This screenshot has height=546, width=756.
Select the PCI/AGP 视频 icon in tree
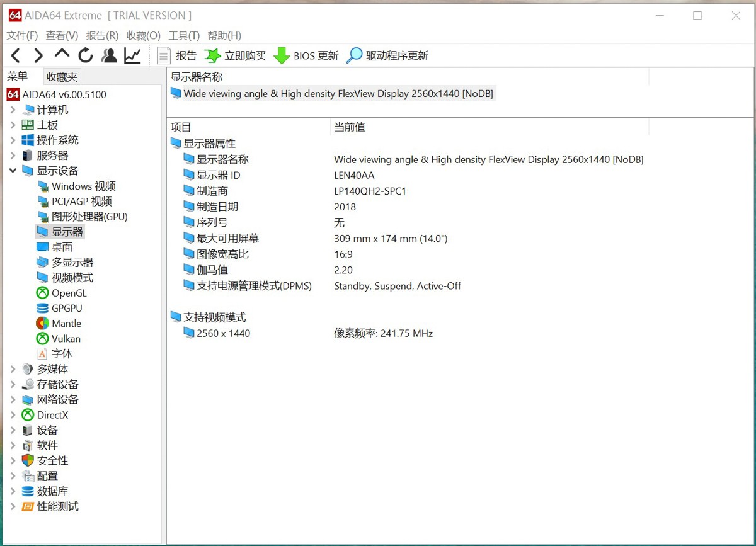tap(43, 202)
